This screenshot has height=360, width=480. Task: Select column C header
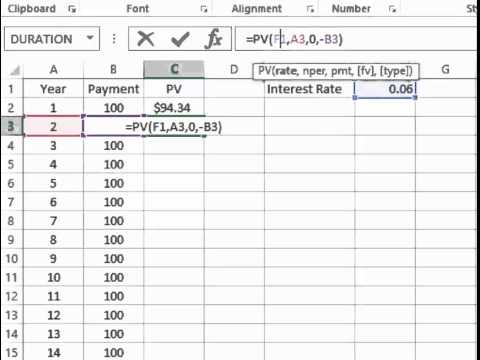point(174,69)
